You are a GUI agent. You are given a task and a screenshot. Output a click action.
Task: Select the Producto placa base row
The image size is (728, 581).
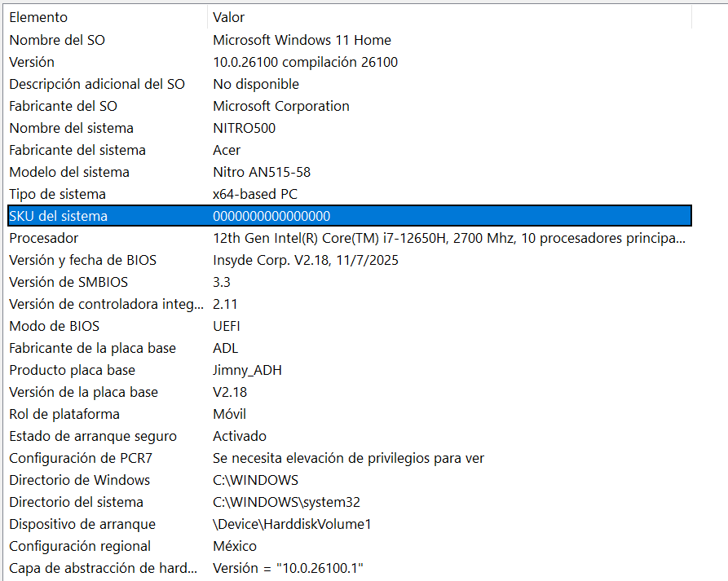[350, 370]
